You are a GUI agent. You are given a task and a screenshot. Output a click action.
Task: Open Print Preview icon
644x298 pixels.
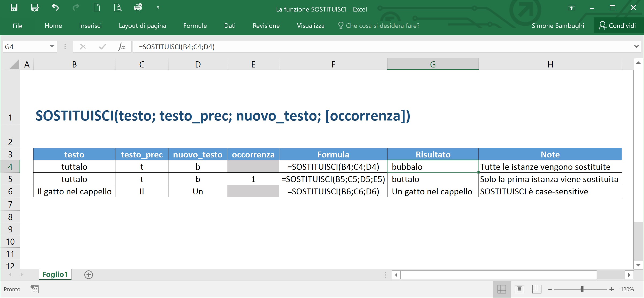(118, 7)
